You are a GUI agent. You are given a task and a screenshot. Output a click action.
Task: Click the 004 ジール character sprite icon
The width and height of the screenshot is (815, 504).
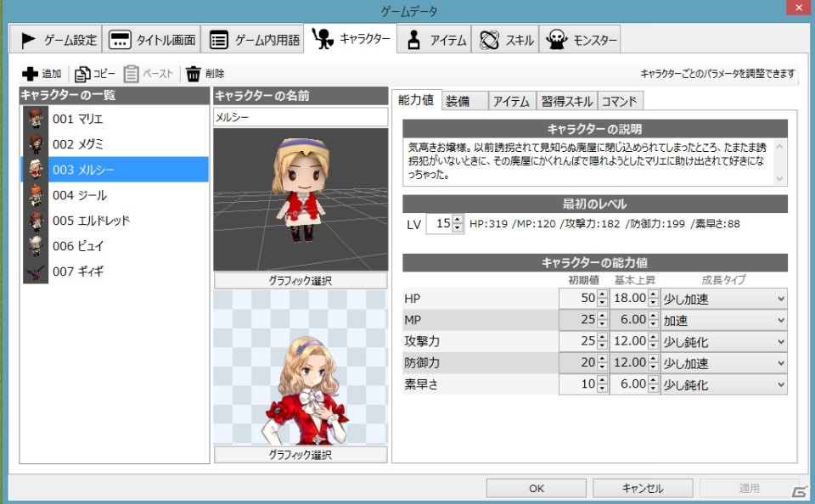point(36,195)
